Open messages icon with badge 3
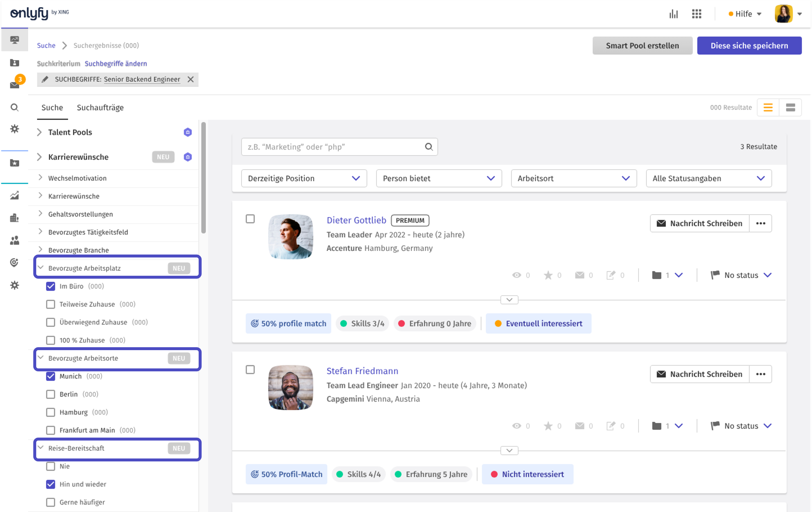Viewport: 812px width, 512px height. pos(15,84)
